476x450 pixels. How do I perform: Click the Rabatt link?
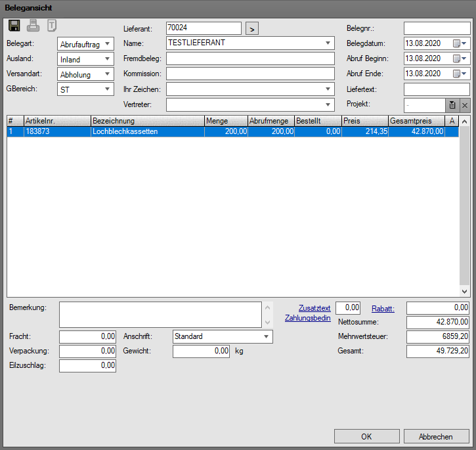coord(383,308)
